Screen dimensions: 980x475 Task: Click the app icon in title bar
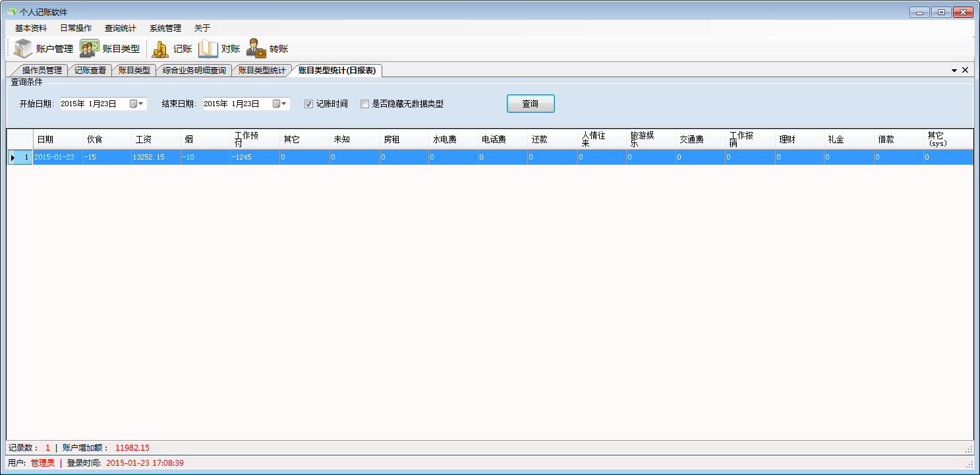point(11,12)
